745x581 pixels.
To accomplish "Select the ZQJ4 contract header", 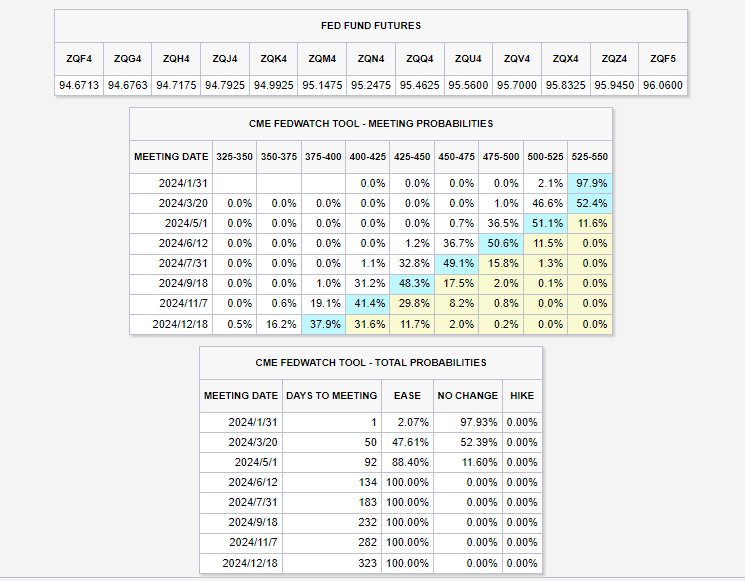I will (x=225, y=59).
